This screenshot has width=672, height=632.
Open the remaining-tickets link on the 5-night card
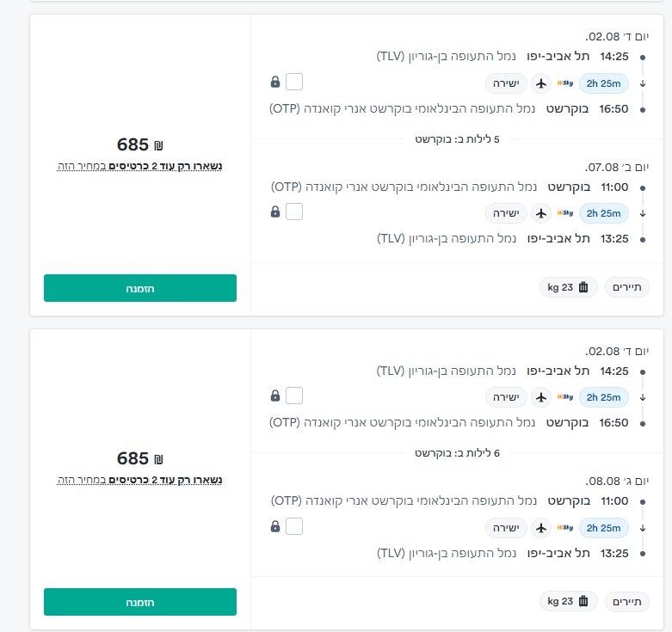pyautogui.click(x=139, y=165)
